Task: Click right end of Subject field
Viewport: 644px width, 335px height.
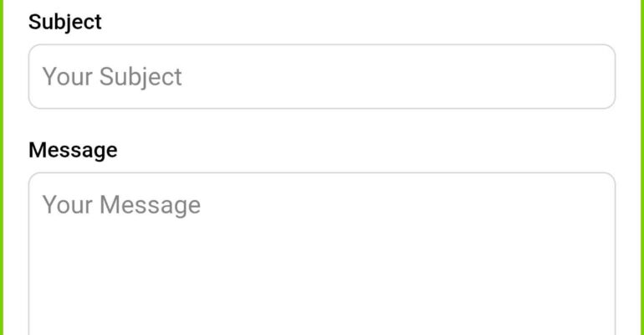Action: coord(585,76)
